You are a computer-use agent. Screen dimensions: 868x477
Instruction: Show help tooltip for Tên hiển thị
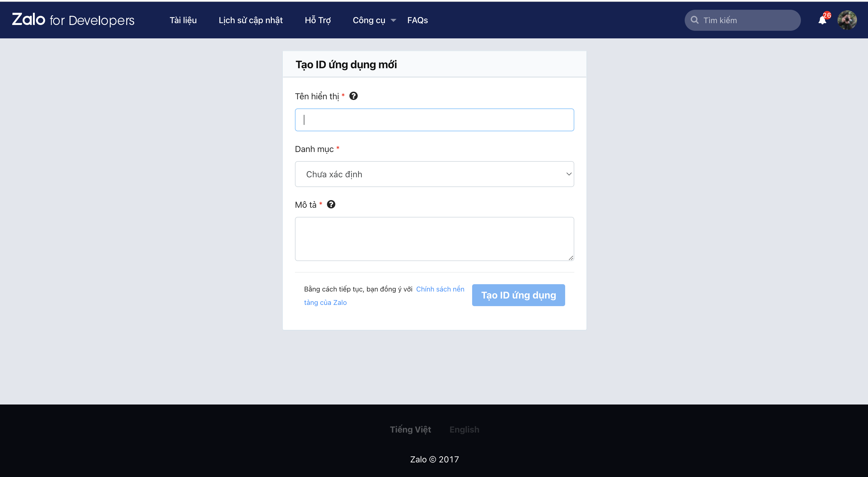click(353, 96)
